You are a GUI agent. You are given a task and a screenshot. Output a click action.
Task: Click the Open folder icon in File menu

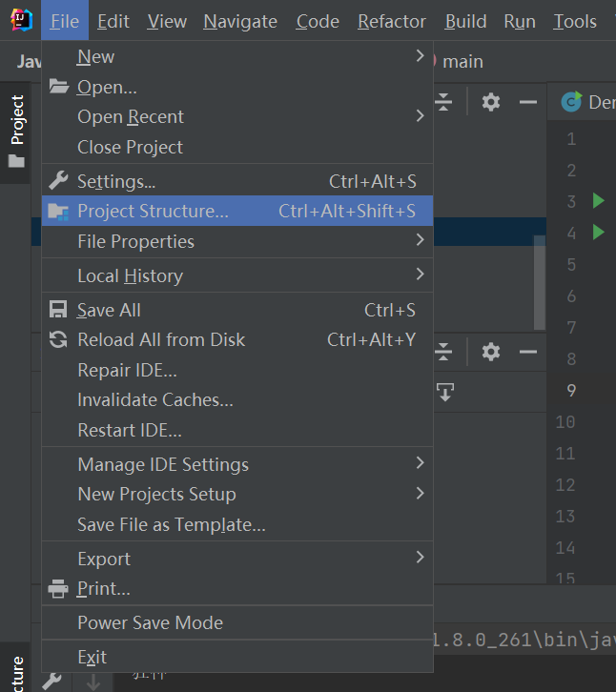click(x=59, y=87)
